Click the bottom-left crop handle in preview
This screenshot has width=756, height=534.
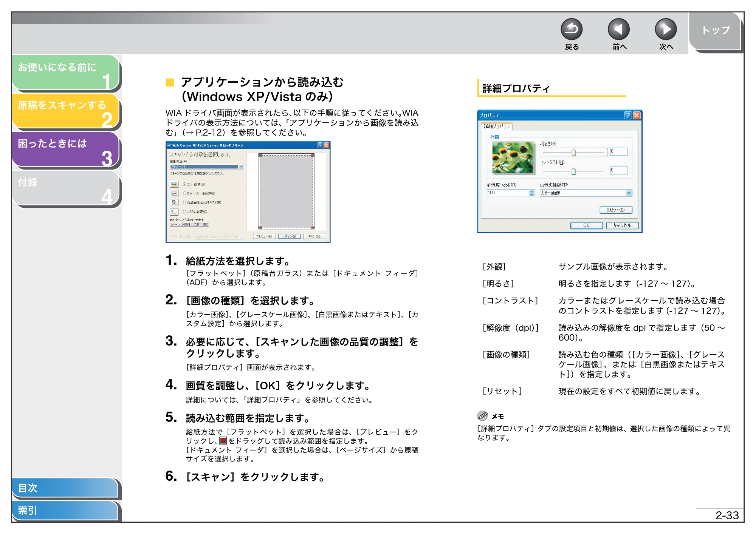260,227
